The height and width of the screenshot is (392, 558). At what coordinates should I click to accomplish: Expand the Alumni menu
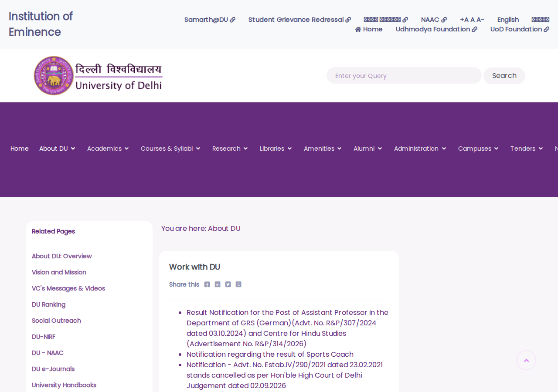coord(368,149)
